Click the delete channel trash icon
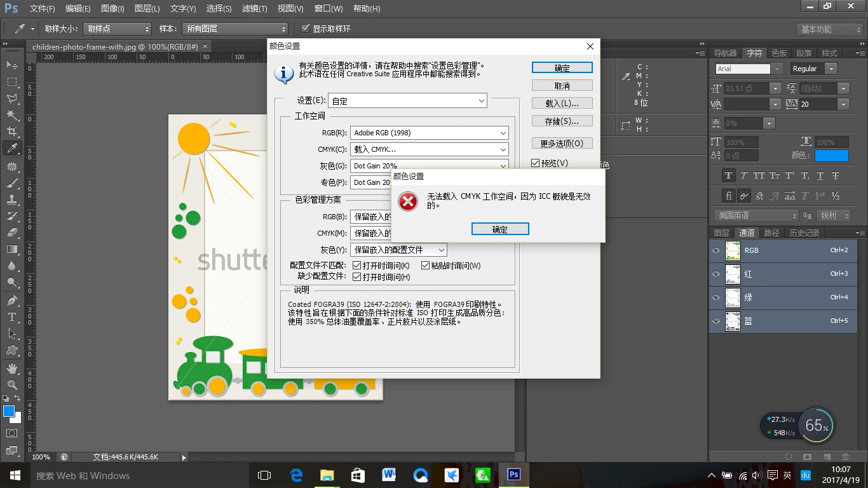Image resolution: width=868 pixels, height=488 pixels. pyautogui.click(x=845, y=456)
